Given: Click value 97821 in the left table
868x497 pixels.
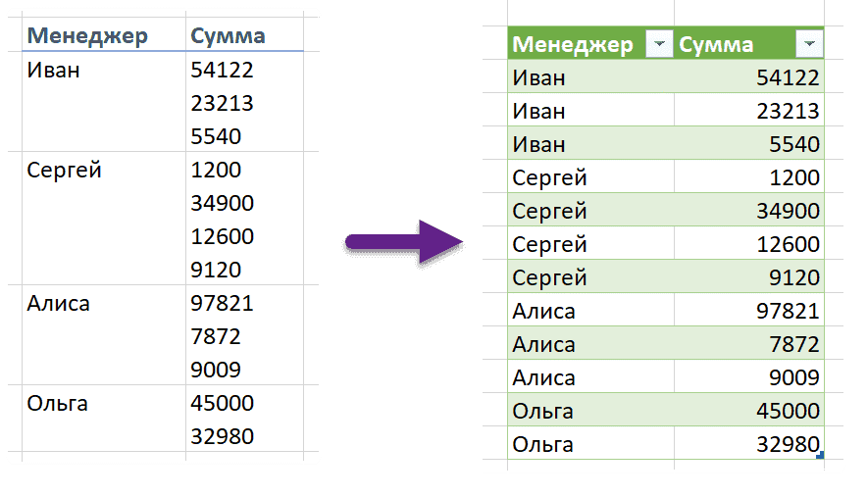Looking at the screenshot, I should click(x=222, y=303).
